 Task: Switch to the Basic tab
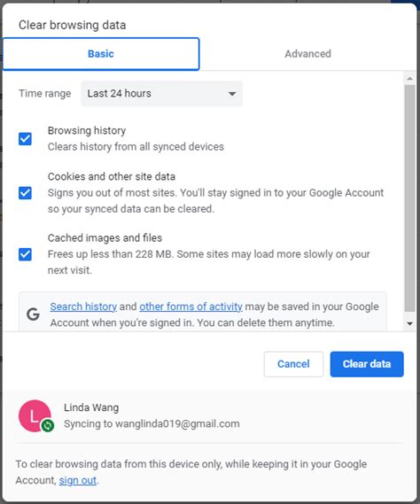pyautogui.click(x=101, y=54)
